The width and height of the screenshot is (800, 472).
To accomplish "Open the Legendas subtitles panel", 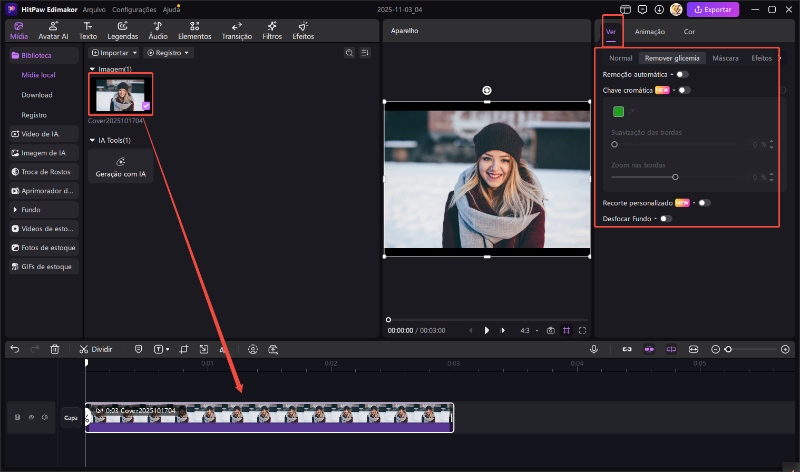I will tap(122, 31).
